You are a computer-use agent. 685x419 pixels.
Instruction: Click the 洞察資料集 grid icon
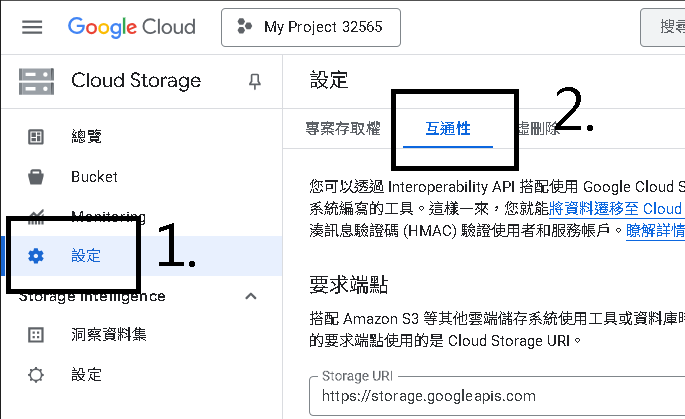click(36, 335)
